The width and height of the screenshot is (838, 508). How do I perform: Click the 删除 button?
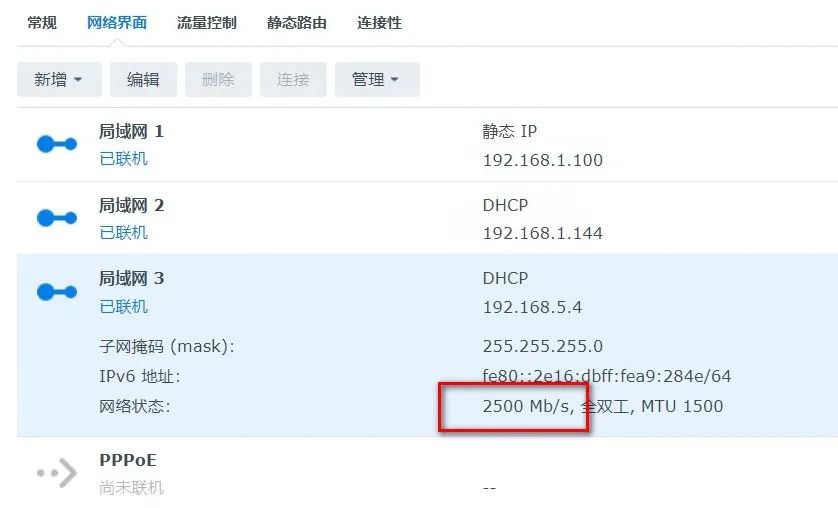pos(218,80)
